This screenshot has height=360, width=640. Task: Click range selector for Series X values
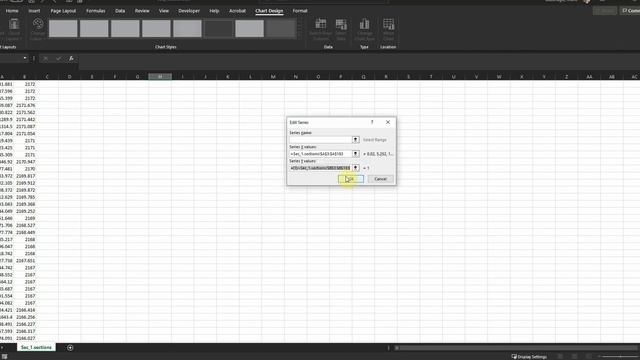point(356,154)
